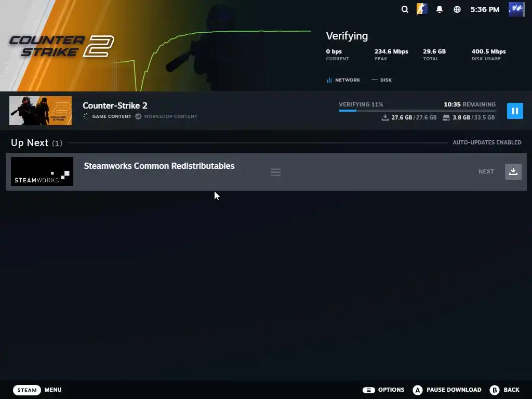Click the Workshop Content gear icon

[138, 116]
